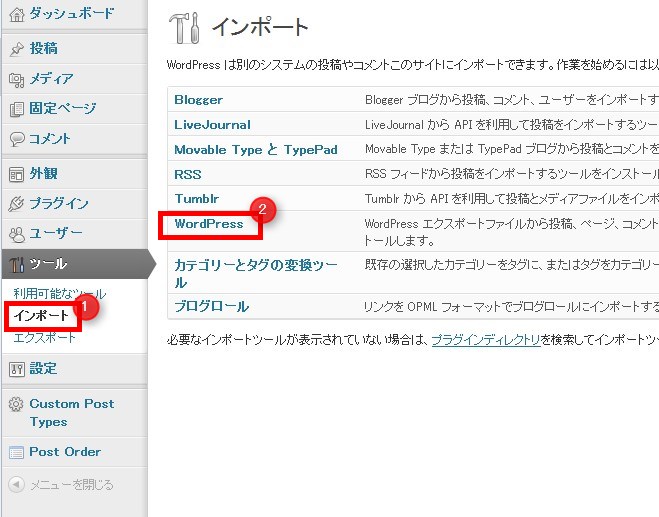Click the intro paragraph starting with WordPress は別の
Screen dimensions: 659x517
coord(413,65)
